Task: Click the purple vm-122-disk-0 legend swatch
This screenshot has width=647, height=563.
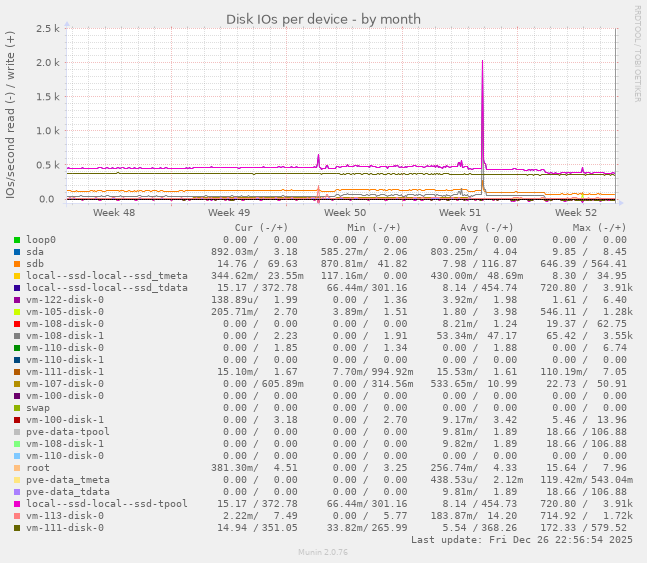Action: click(x=17, y=300)
